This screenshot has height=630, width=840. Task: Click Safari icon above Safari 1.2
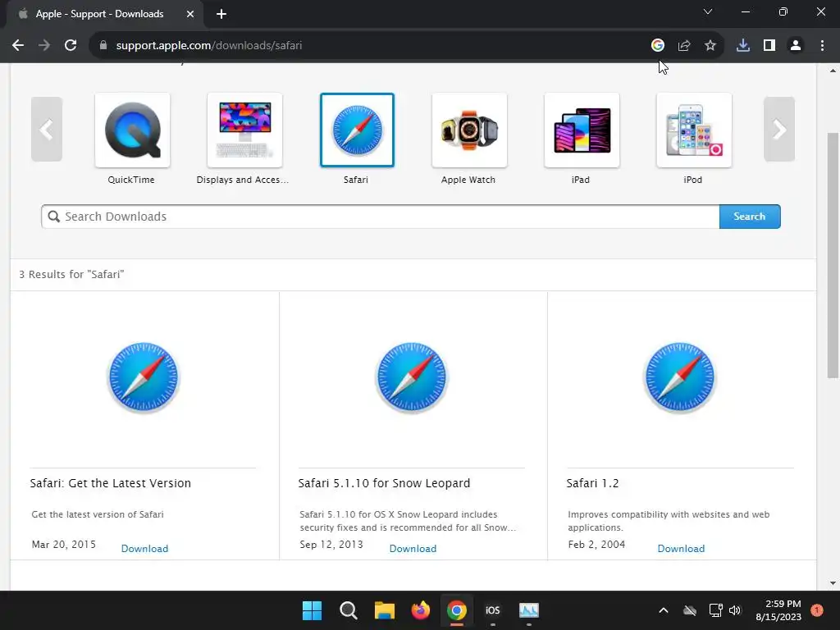(680, 377)
